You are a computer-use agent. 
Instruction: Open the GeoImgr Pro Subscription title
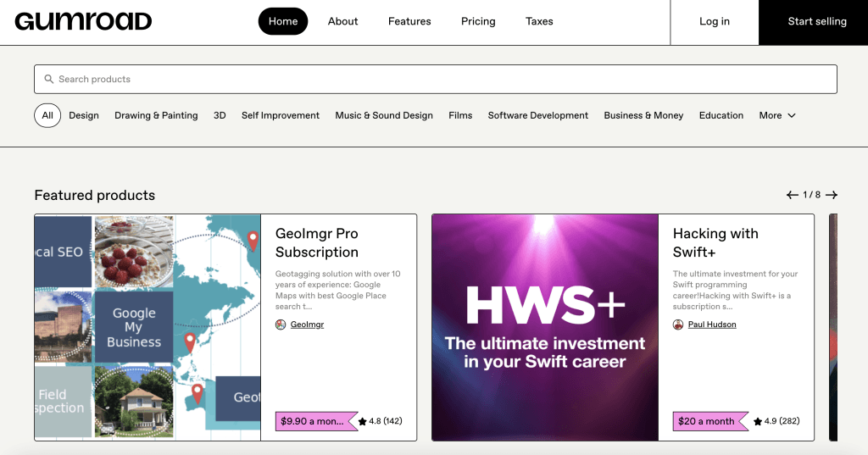click(x=317, y=242)
